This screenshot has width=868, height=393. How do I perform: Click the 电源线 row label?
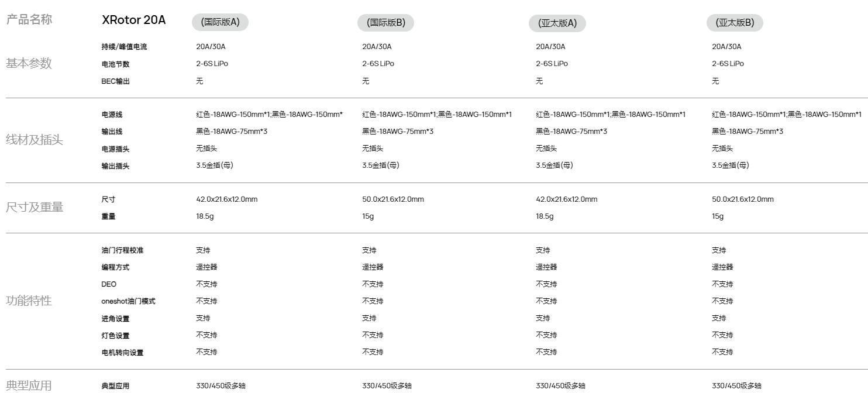pos(112,115)
